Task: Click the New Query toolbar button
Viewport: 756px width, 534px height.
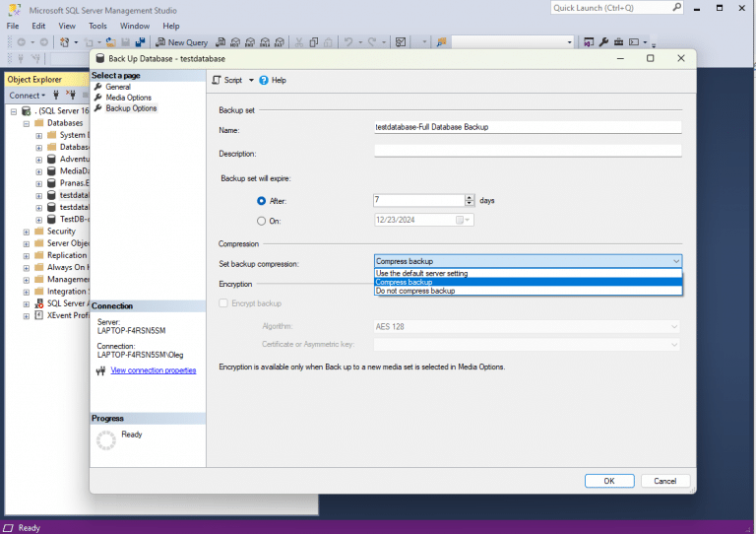Action: tap(182, 42)
